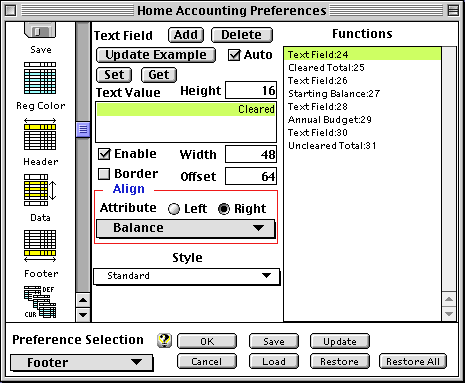Select the Right align radio button
465x383 pixels.
[224, 209]
